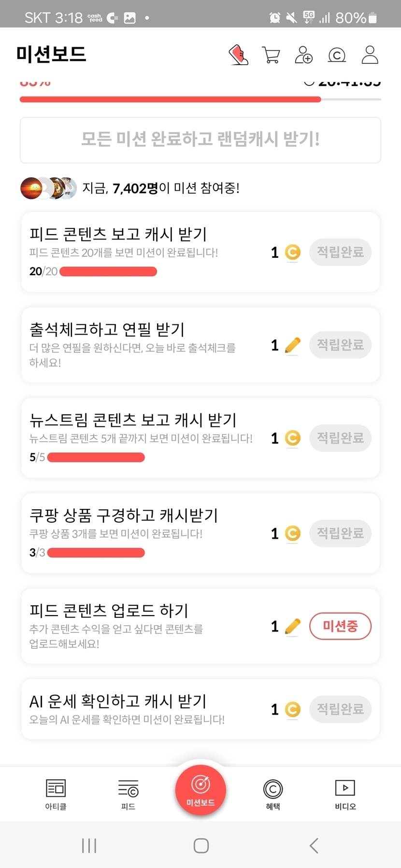
Task: Tap the participant avatars thumbnail group
Action: point(48,188)
